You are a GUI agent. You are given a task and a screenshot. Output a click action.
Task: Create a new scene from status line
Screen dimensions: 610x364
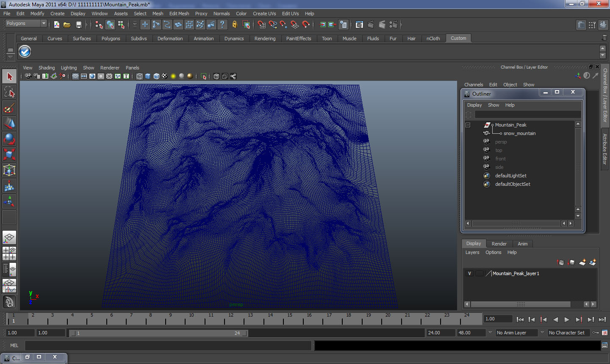(x=56, y=25)
